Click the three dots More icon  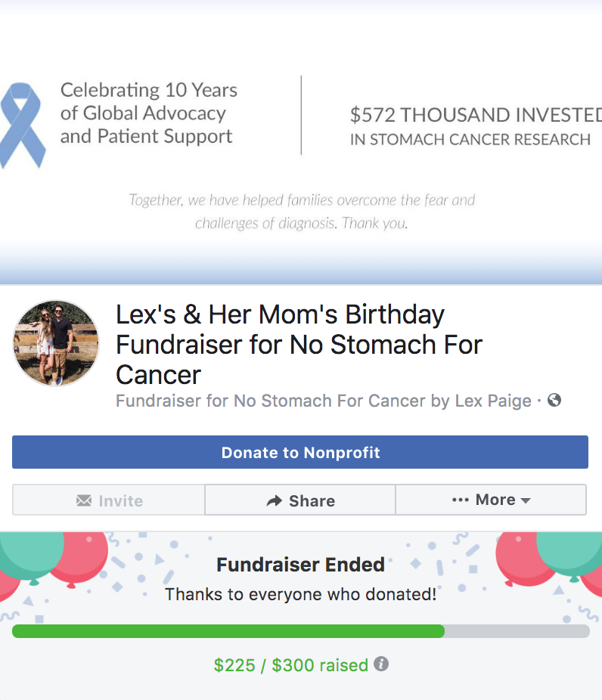(x=461, y=500)
